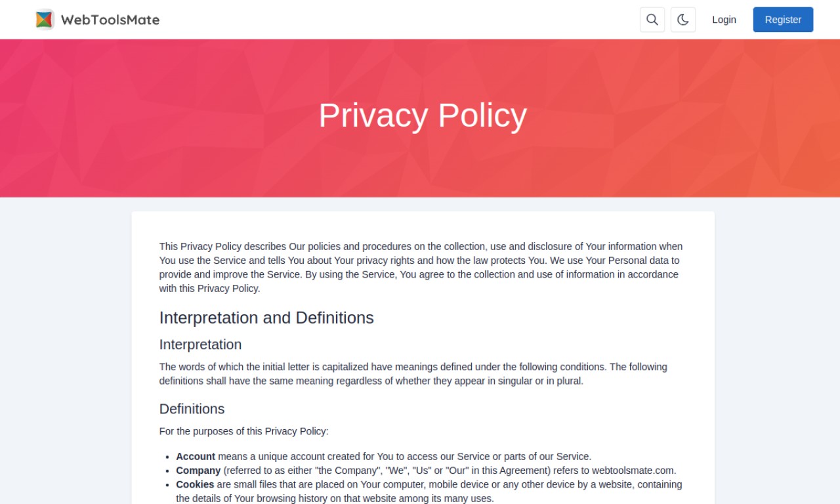Click the webtoolsmate.com text in Company definition
Screen dimensions: 840x504
coord(633,471)
